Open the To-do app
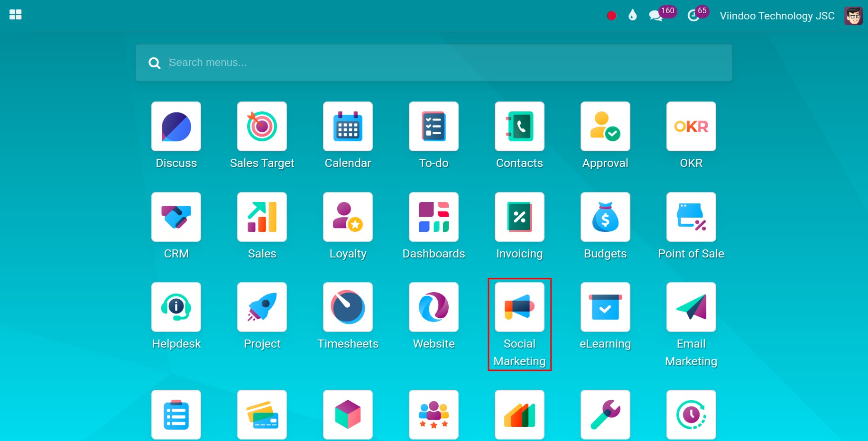This screenshot has width=868, height=441. coord(434,127)
